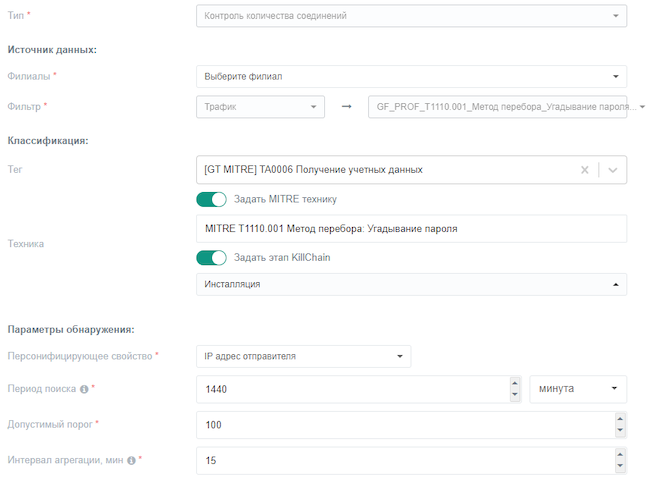Increase Период поиска value with up arrow

tap(515, 382)
